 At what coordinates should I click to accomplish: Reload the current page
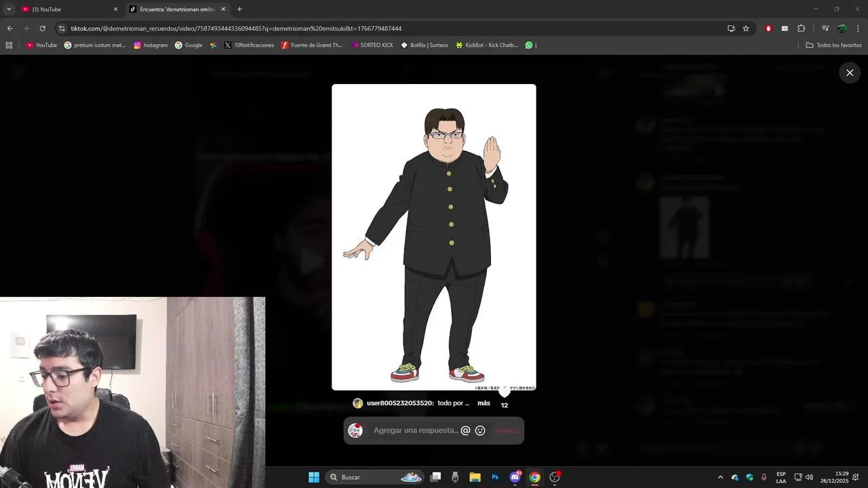42,28
